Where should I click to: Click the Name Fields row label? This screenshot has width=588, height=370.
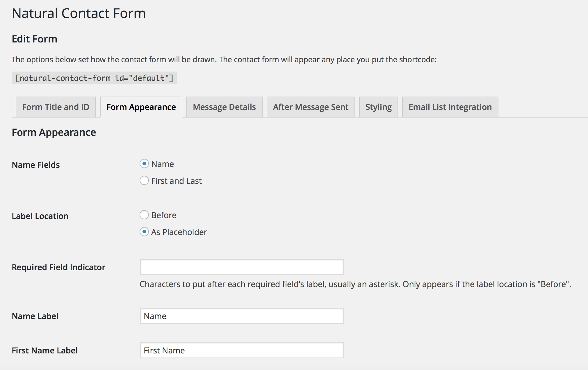pos(36,165)
